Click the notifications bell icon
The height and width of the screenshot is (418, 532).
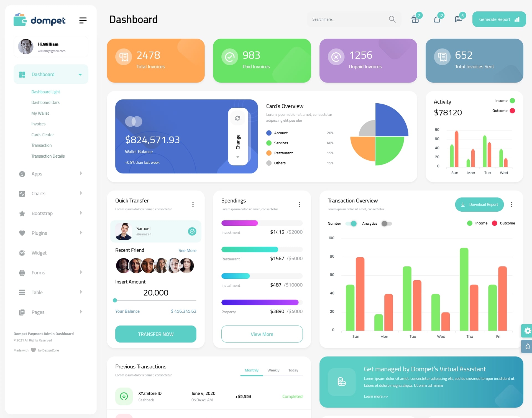pyautogui.click(x=437, y=19)
